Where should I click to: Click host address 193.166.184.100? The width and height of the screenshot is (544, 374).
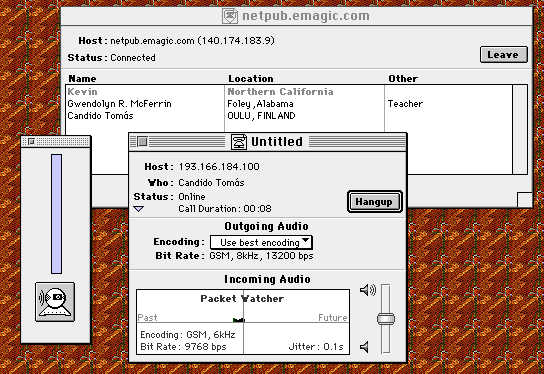[x=219, y=167]
